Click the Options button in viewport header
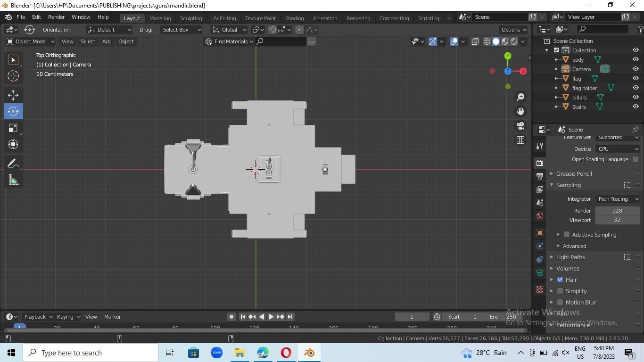Screen dimensions: 644x362 513,30
